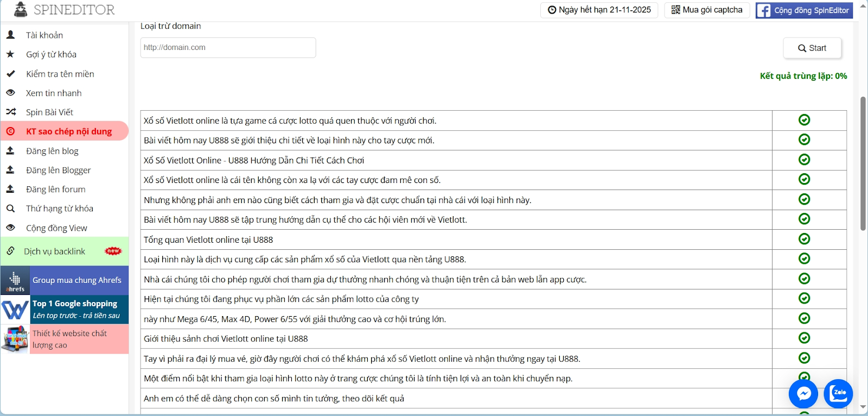Click the green check for 'Nhưng không phải anh em nào' row
The width and height of the screenshot is (868, 416).
804,199
